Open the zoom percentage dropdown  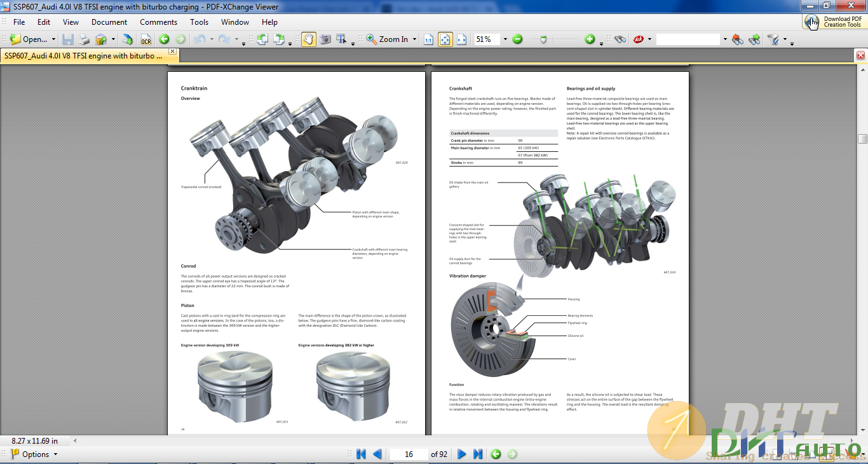505,39
